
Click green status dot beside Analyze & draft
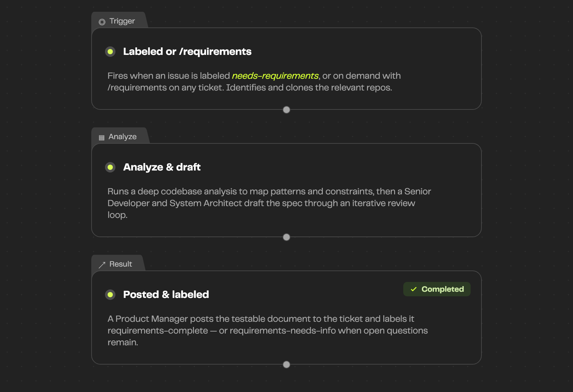(x=110, y=167)
